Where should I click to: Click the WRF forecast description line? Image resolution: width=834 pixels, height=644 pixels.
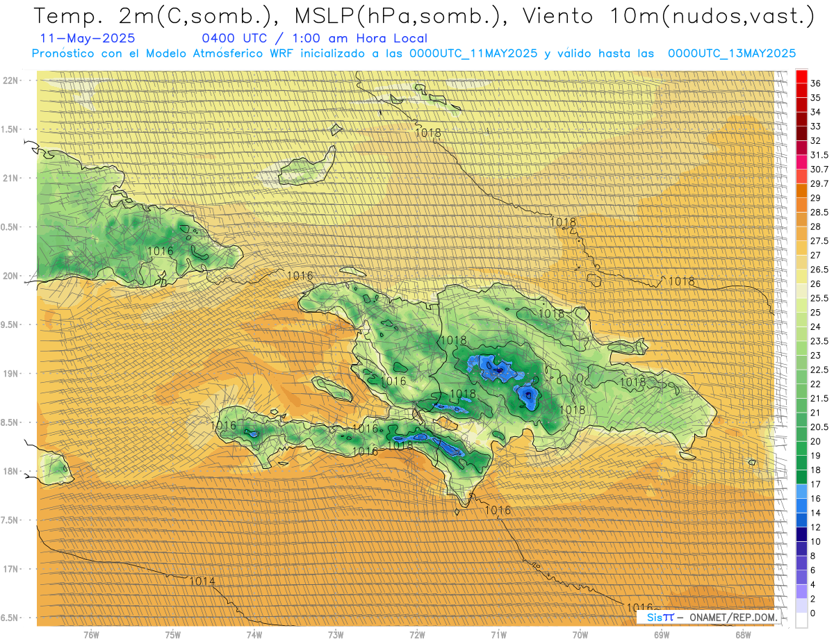point(414,53)
